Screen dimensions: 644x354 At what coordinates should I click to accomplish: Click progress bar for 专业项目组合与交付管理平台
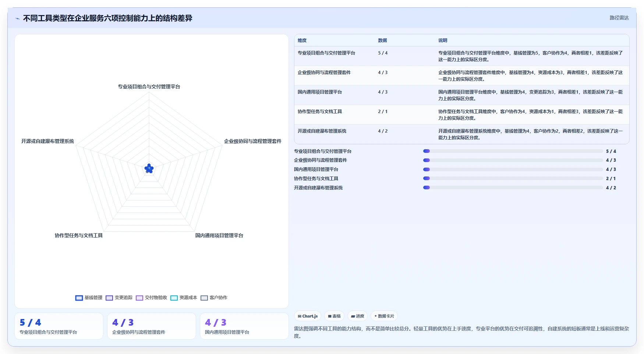pos(513,151)
